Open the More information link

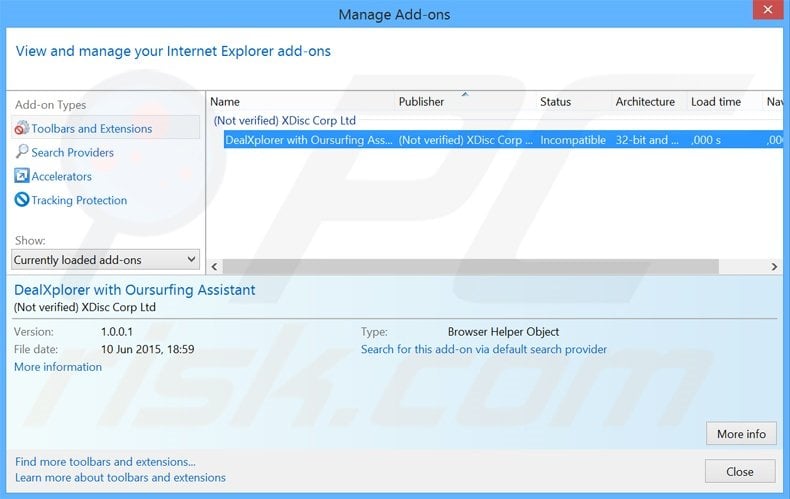pos(58,367)
